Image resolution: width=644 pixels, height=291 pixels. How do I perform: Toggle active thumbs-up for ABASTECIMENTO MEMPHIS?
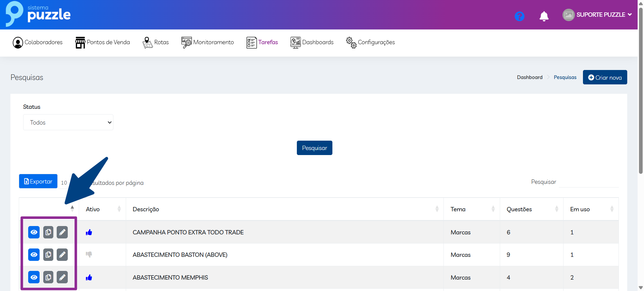[x=89, y=278]
